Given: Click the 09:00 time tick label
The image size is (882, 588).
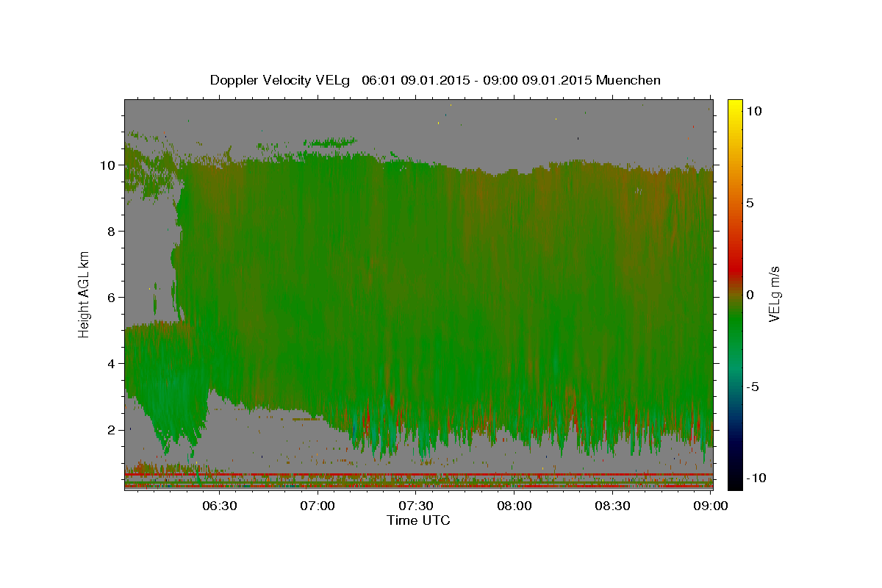Looking at the screenshot, I should pyautogui.click(x=710, y=506).
